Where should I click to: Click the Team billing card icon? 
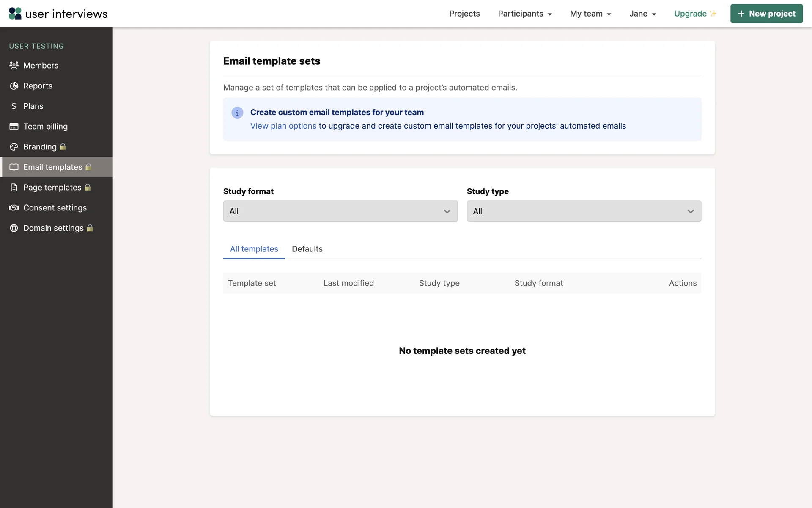click(14, 127)
